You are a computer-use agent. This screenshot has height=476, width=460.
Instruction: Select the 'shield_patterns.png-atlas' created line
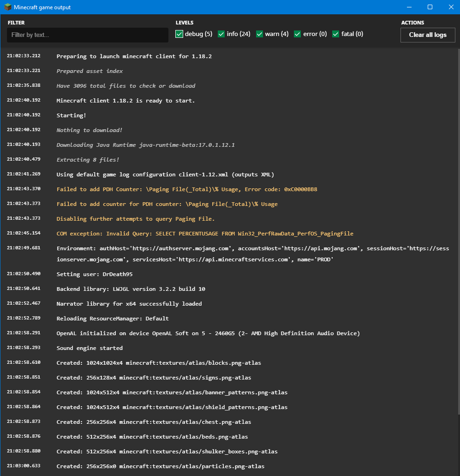pos(172,407)
